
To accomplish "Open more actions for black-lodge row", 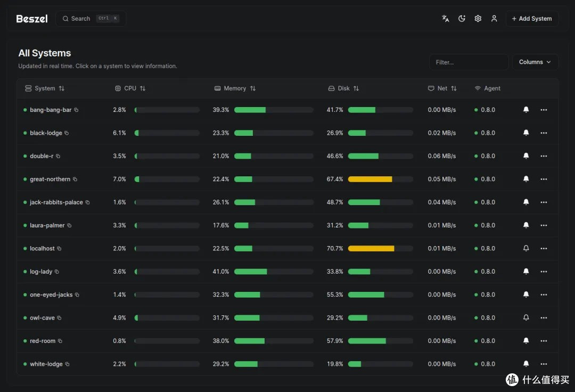I will pyautogui.click(x=544, y=133).
